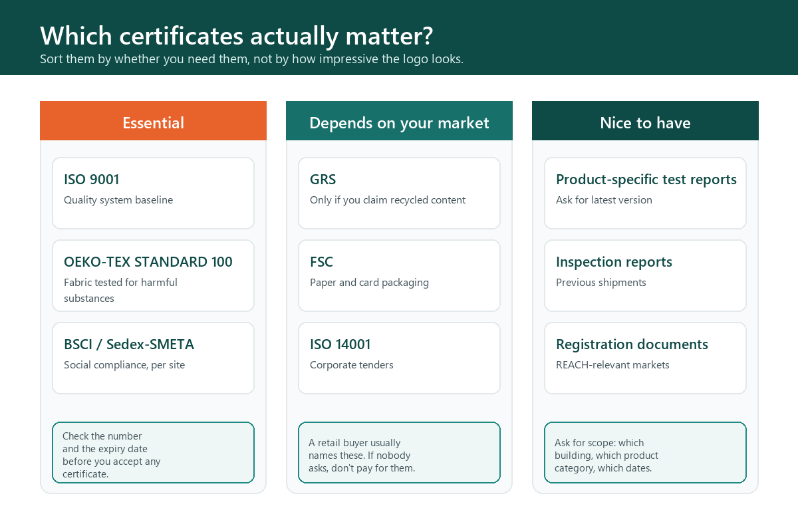Open the 'Product-specific test reports' card
This screenshot has height=532, width=798.
(x=645, y=193)
